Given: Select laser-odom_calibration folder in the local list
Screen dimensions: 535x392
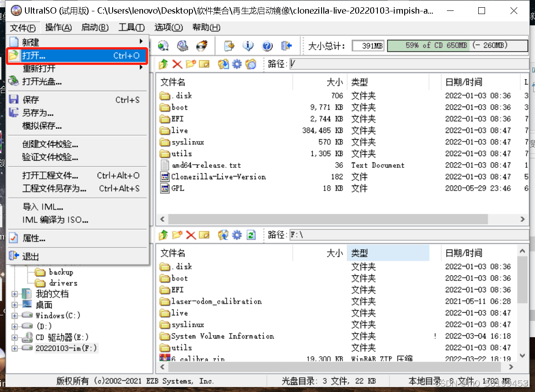Looking at the screenshot, I should (211, 302).
